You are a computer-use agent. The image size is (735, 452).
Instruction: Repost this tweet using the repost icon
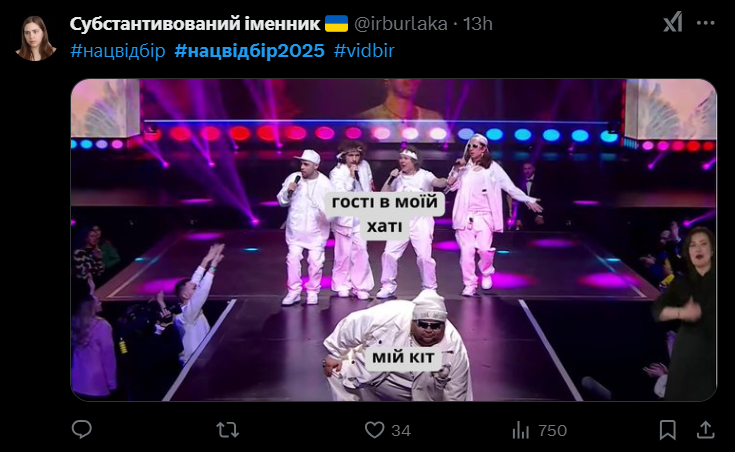(x=228, y=429)
